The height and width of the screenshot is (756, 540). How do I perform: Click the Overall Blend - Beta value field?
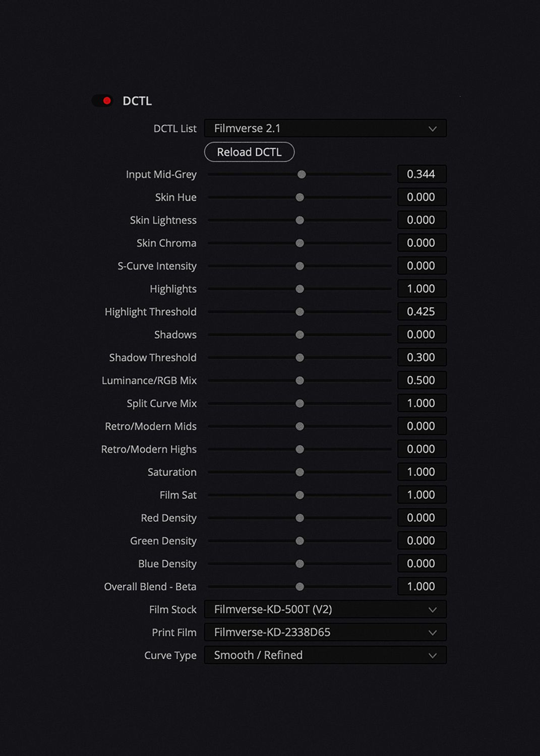pyautogui.click(x=422, y=587)
